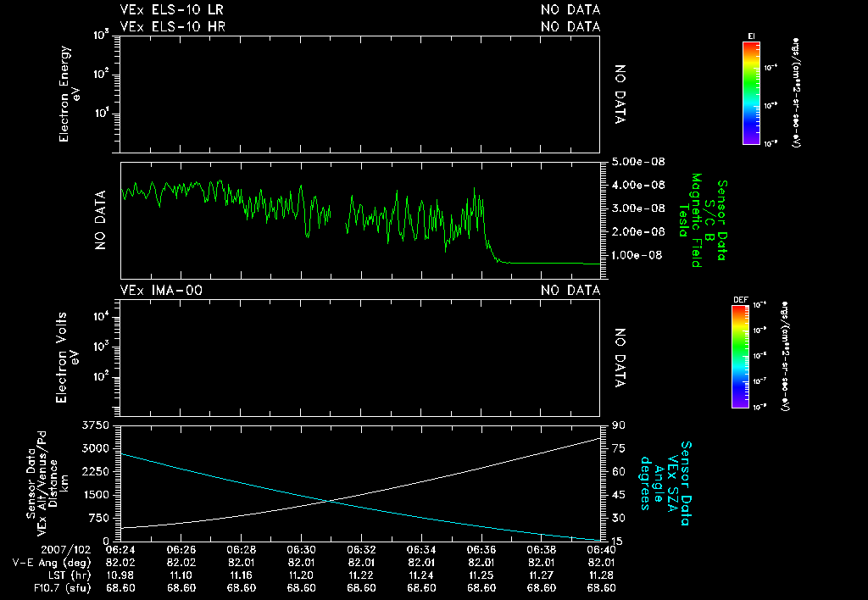868x600 pixels.
Task: Click the LST value 11.24
Action: coord(421,575)
